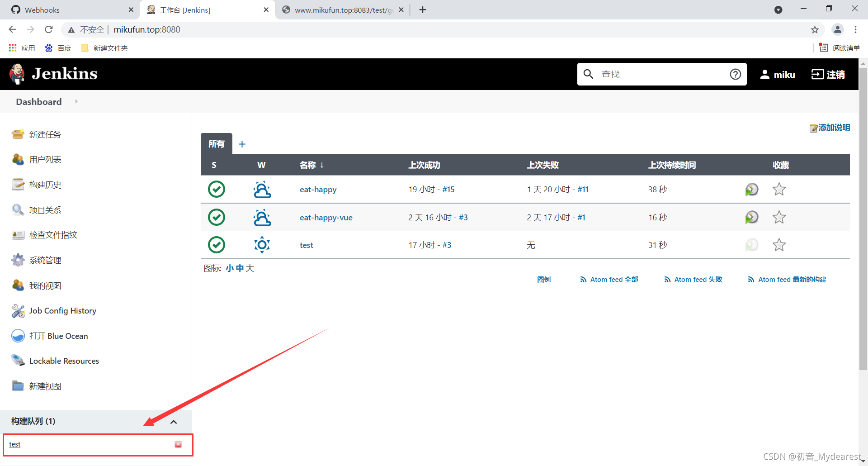Click 打开 Blue Ocean icon
The image size is (868, 466).
(18, 336)
